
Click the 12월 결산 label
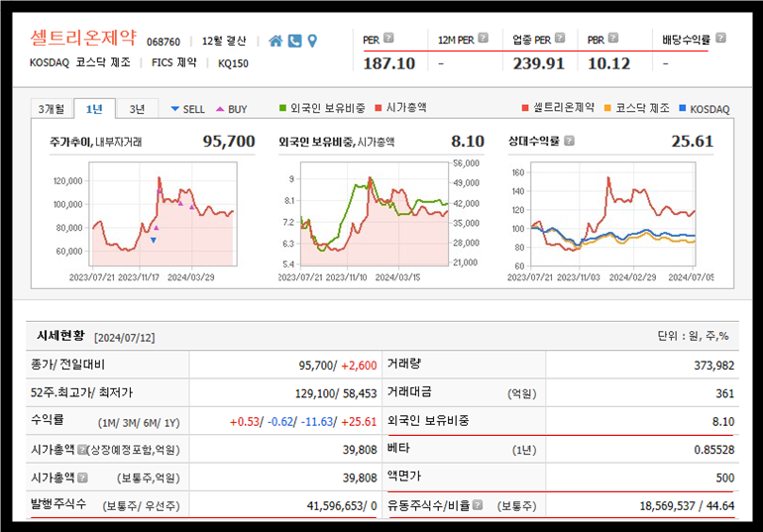(224, 41)
